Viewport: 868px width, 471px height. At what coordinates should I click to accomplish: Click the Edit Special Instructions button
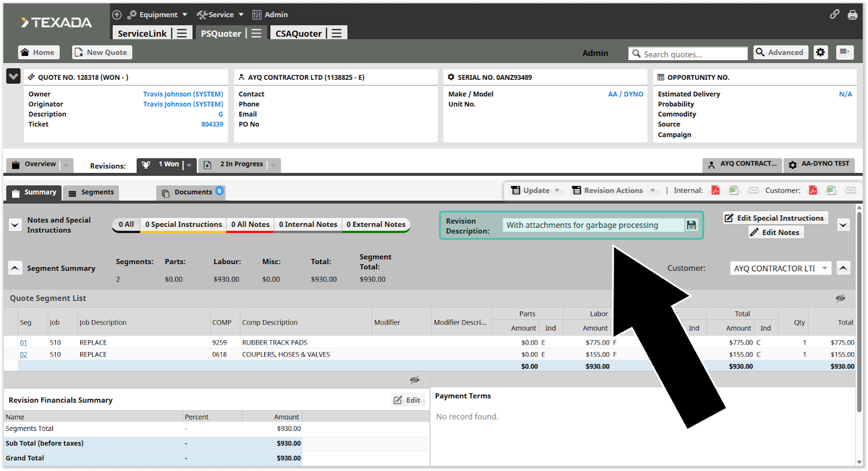click(775, 218)
